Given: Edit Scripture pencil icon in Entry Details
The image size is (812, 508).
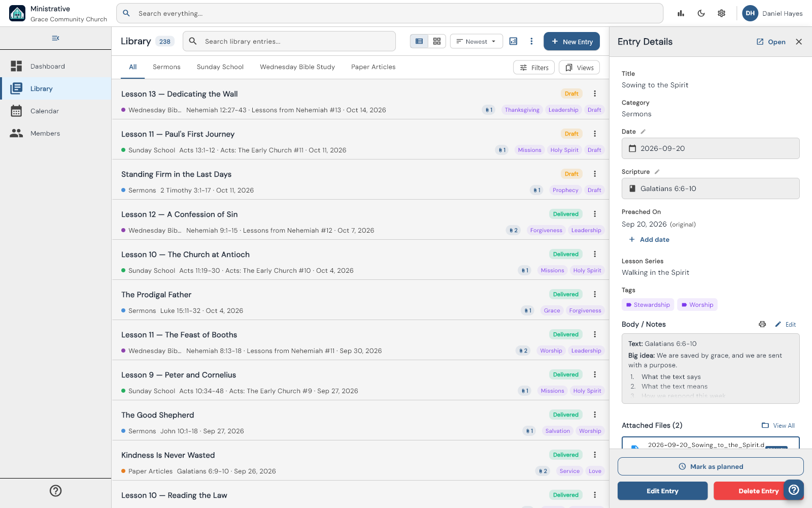Looking at the screenshot, I should point(657,172).
